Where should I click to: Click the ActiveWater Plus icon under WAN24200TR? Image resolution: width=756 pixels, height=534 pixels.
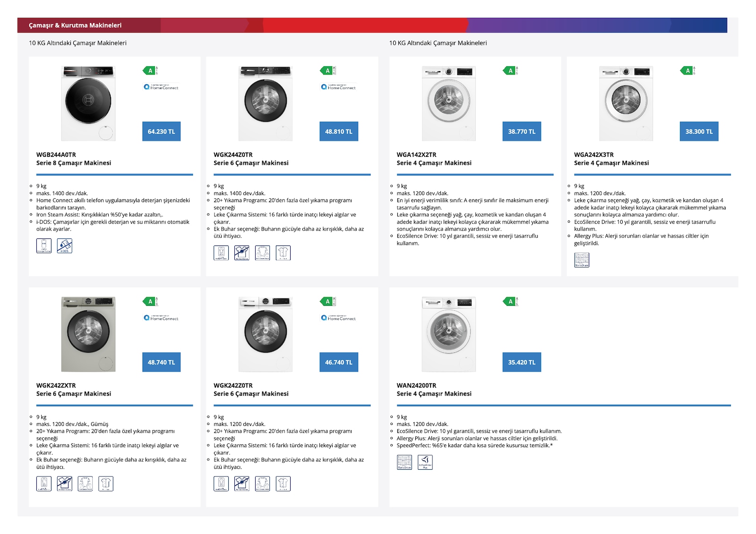[x=425, y=462]
